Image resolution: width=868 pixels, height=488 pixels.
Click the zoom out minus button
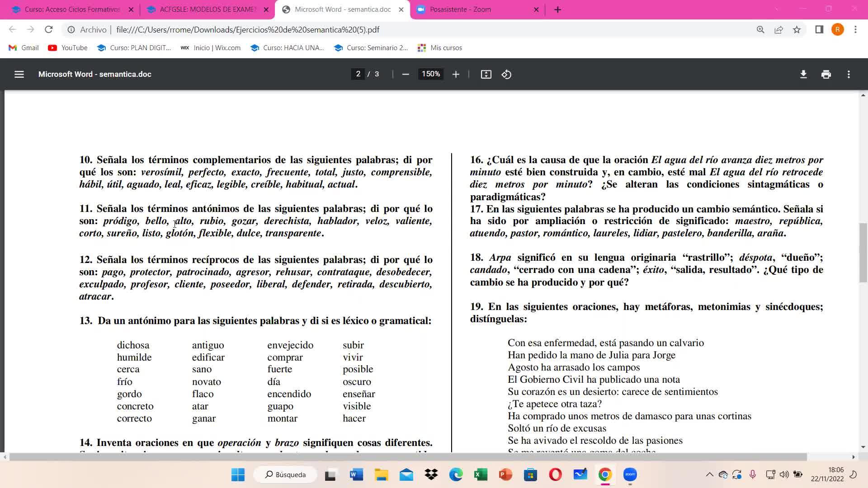[x=406, y=74]
